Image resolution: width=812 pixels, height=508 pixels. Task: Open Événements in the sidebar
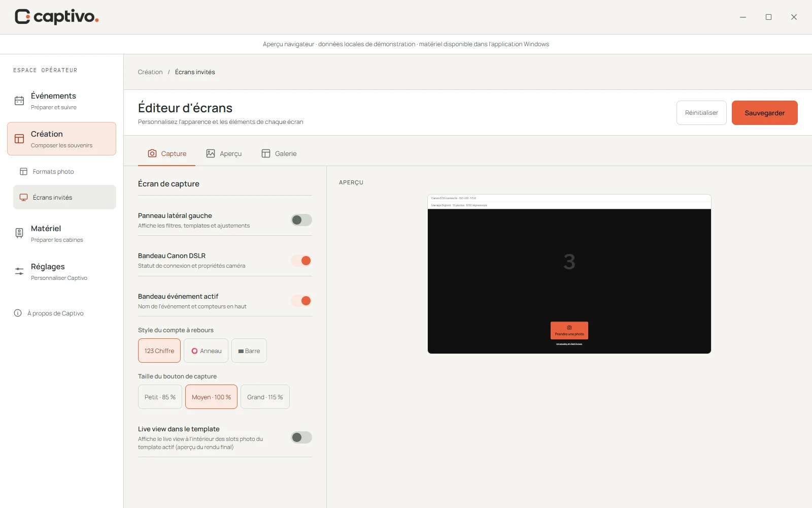point(61,101)
